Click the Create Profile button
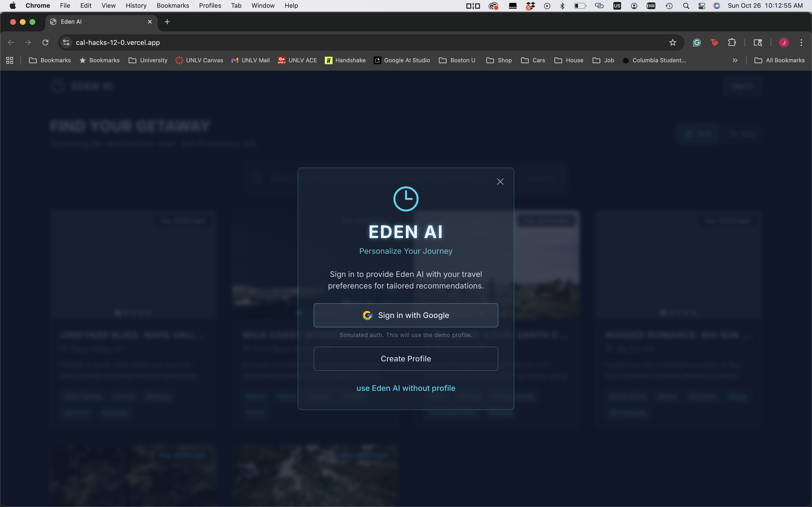 pyautogui.click(x=406, y=359)
